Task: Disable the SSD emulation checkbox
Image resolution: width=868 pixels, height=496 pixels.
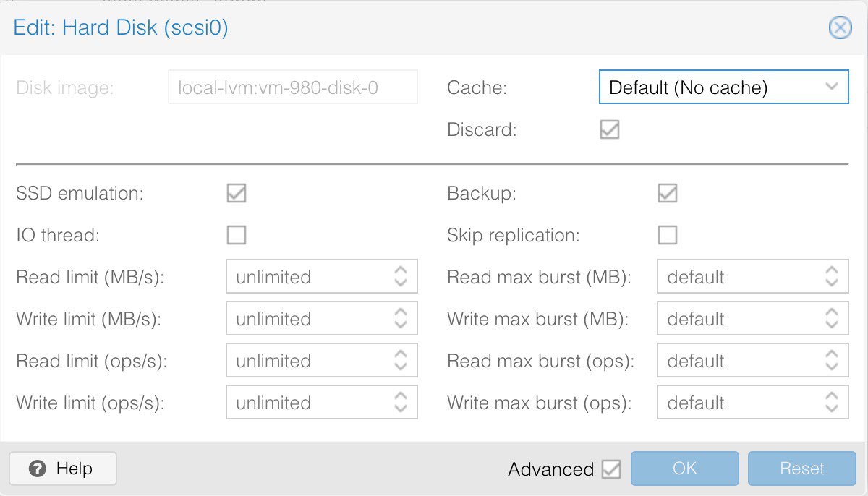Action: [237, 193]
